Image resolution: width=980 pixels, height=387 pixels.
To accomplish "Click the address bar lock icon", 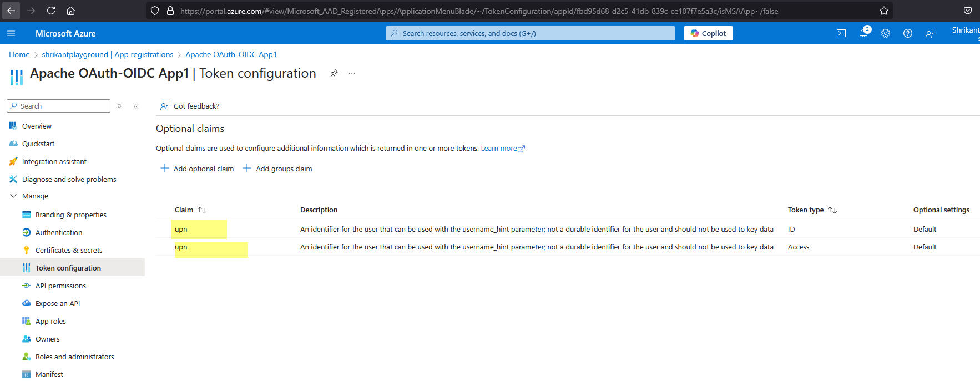I will coord(170,11).
